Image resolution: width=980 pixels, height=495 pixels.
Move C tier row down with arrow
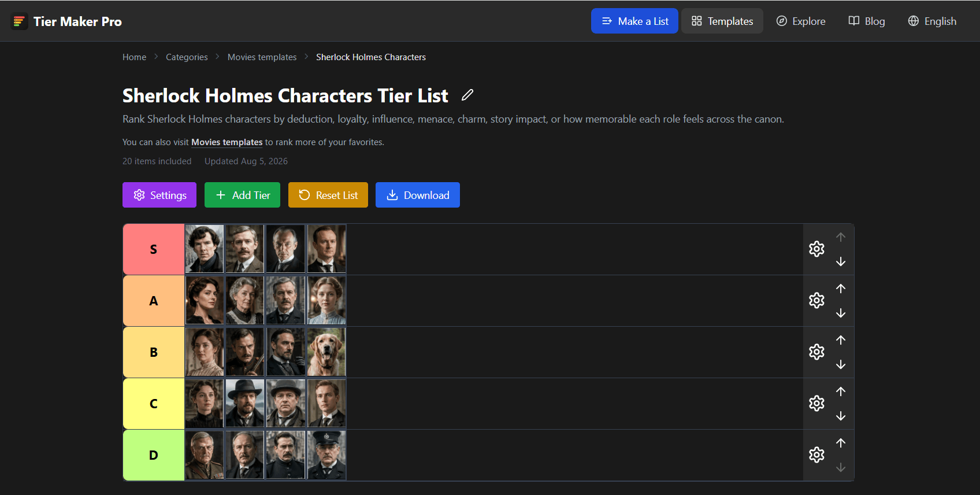pos(841,416)
